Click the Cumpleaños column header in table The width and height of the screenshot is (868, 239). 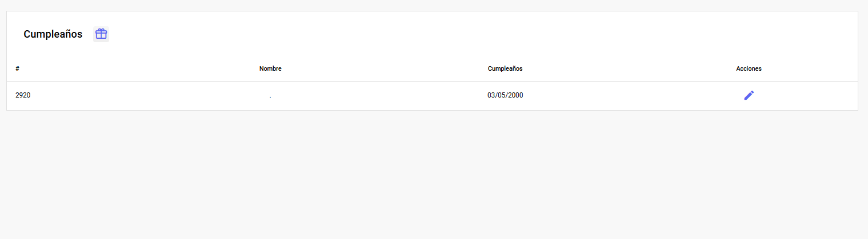pyautogui.click(x=505, y=68)
